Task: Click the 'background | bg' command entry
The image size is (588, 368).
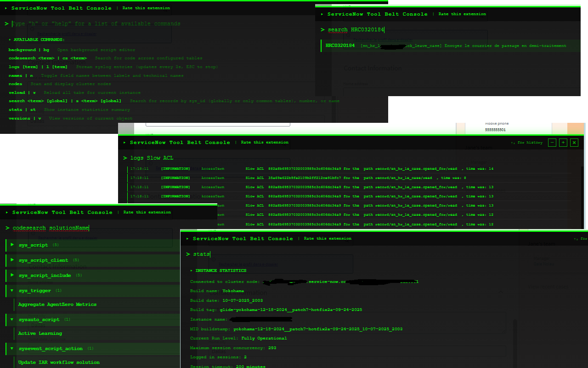Action: 72,50
